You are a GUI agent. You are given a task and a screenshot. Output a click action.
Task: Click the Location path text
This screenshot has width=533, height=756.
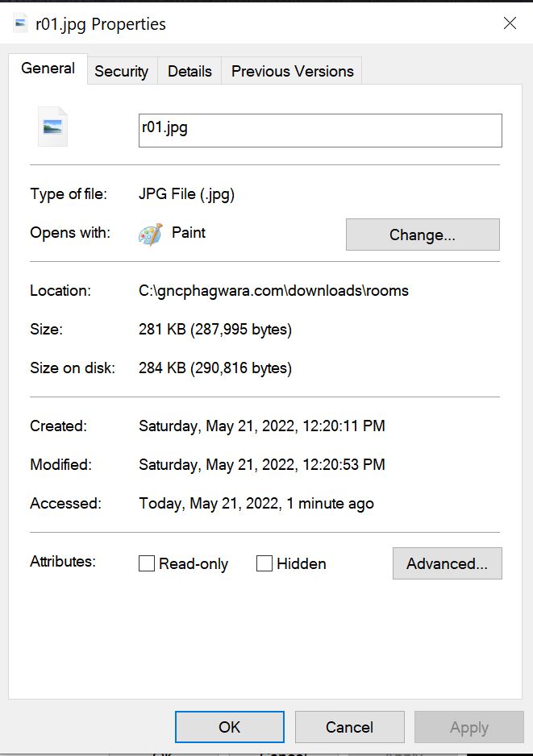pyautogui.click(x=273, y=290)
